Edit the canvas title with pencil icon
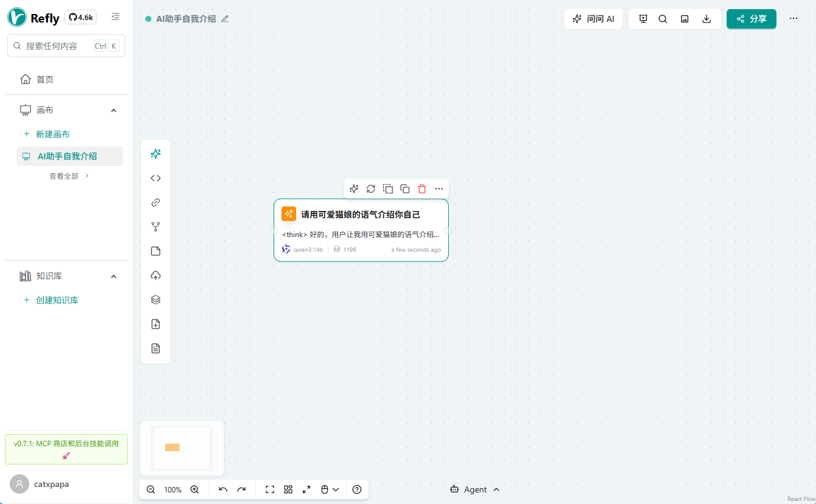 coord(225,19)
